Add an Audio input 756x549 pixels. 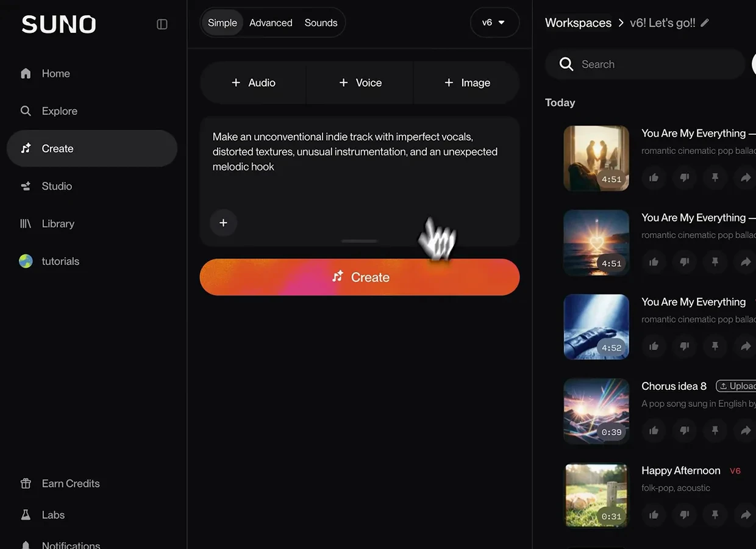pyautogui.click(x=254, y=83)
